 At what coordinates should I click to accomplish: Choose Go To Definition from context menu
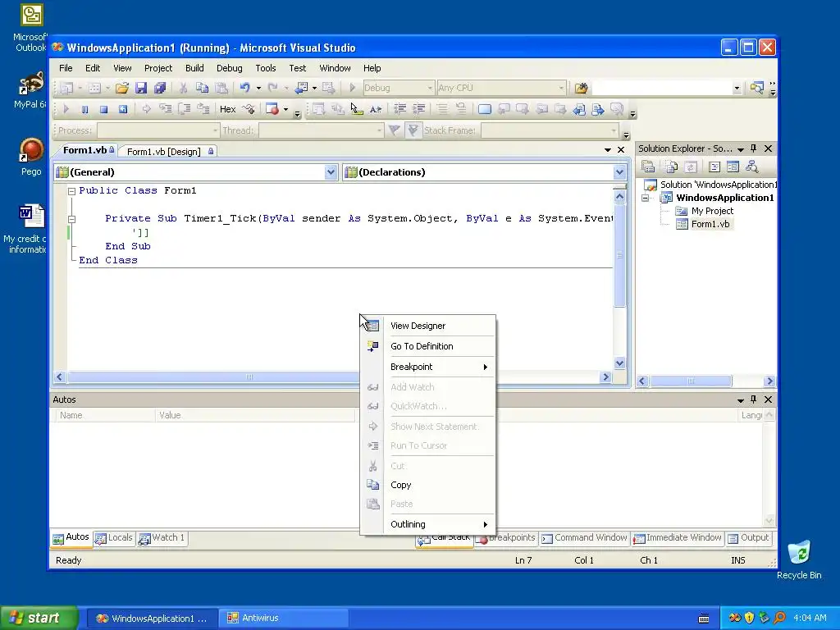428,346
